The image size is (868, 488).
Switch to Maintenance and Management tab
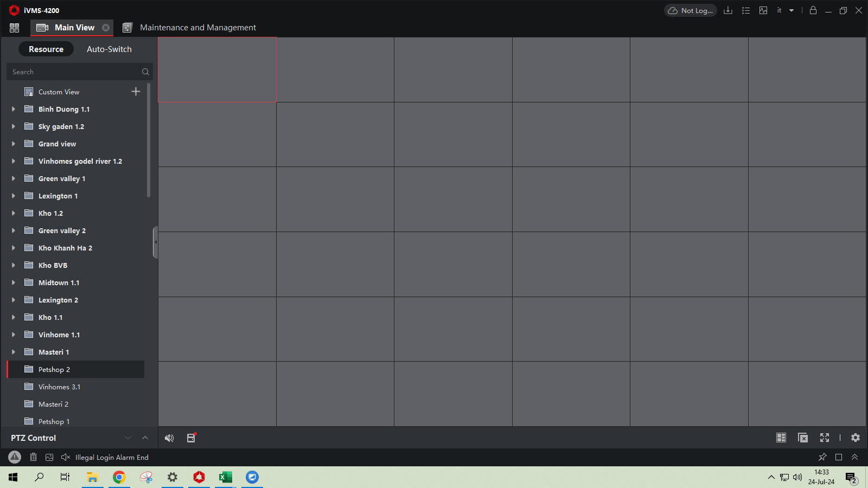197,28
